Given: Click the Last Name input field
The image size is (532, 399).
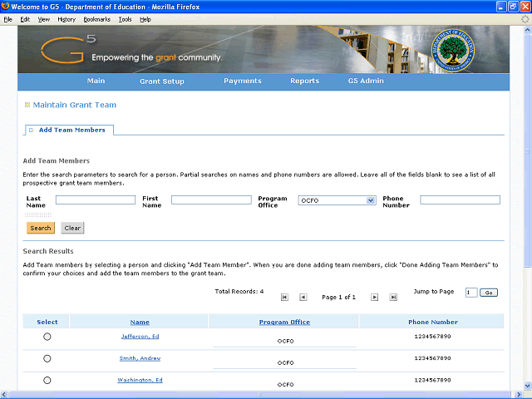Looking at the screenshot, I should click(x=95, y=200).
